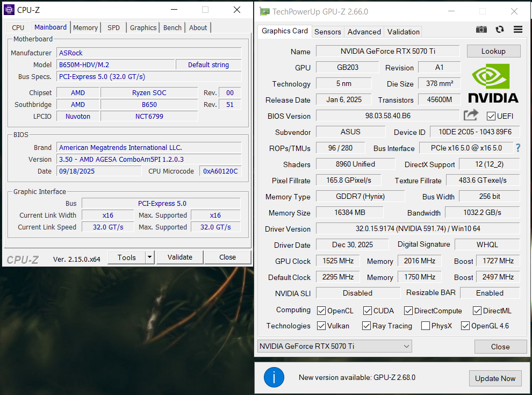Screen dimensions: 532x395
Task: Click the Bus Interface question mark
Action: (517, 148)
